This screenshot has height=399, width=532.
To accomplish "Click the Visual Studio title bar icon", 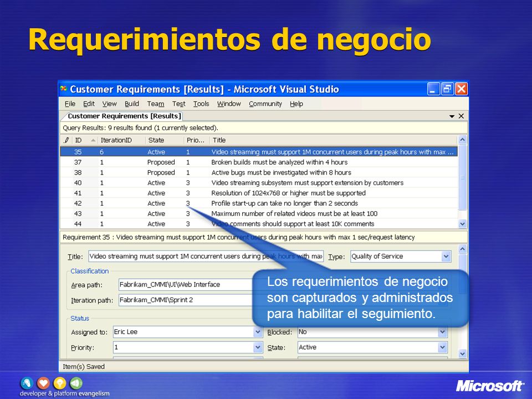I will coord(63,89).
